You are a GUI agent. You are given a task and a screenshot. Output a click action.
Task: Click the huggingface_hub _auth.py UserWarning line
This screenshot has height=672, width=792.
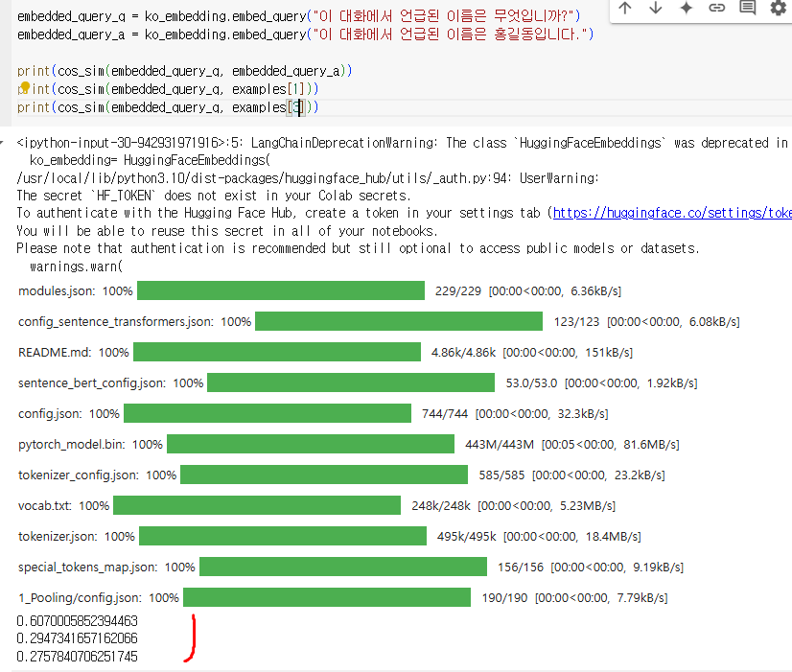[x=308, y=178]
